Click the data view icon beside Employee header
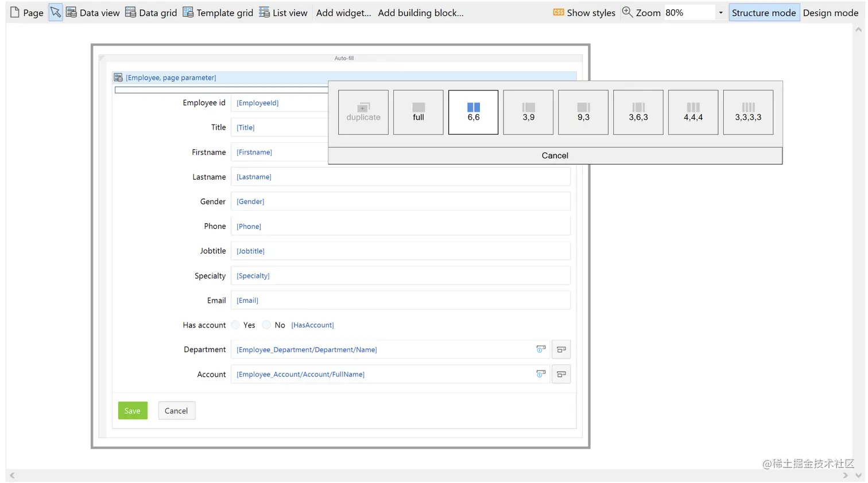Viewport: 868px width, 483px height. pyautogui.click(x=118, y=77)
